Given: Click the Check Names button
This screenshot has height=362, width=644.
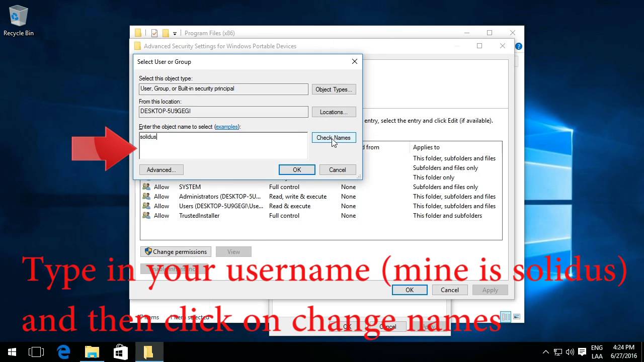Looking at the screenshot, I should [x=334, y=138].
